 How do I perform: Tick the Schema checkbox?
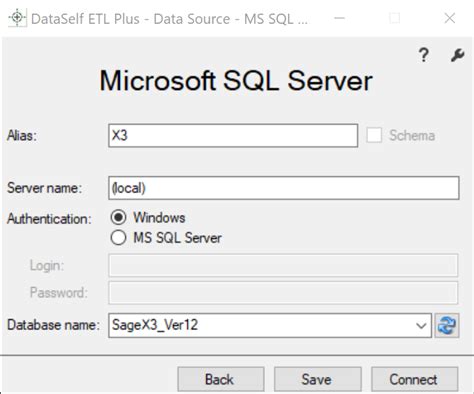[374, 135]
